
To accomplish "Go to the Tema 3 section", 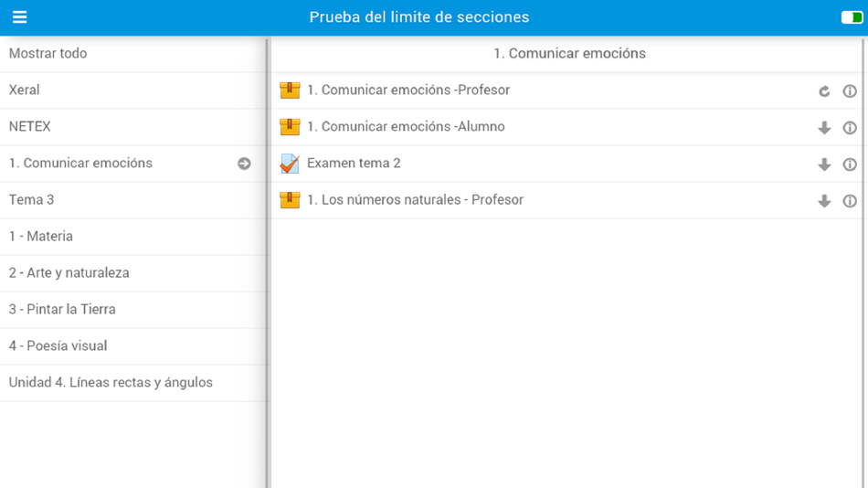I will pos(132,200).
